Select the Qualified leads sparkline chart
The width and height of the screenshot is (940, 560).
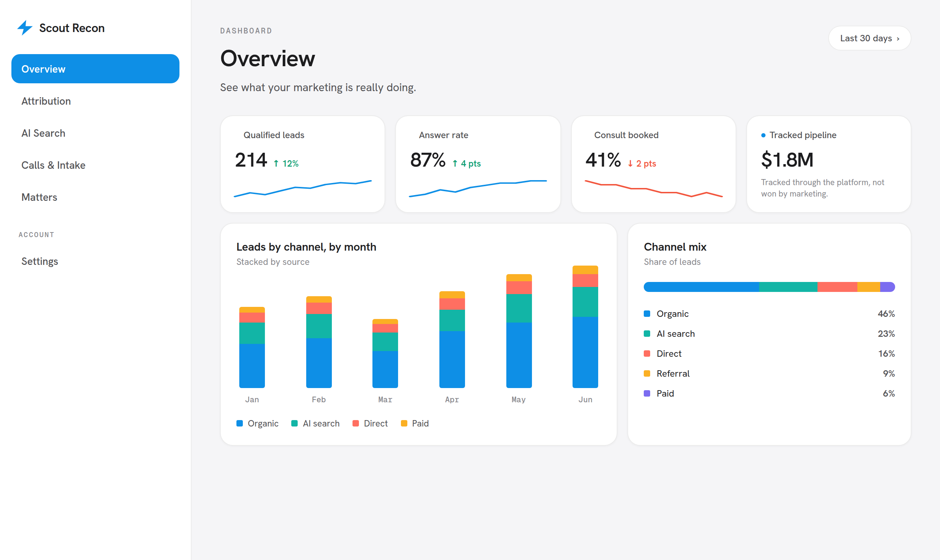pos(303,188)
